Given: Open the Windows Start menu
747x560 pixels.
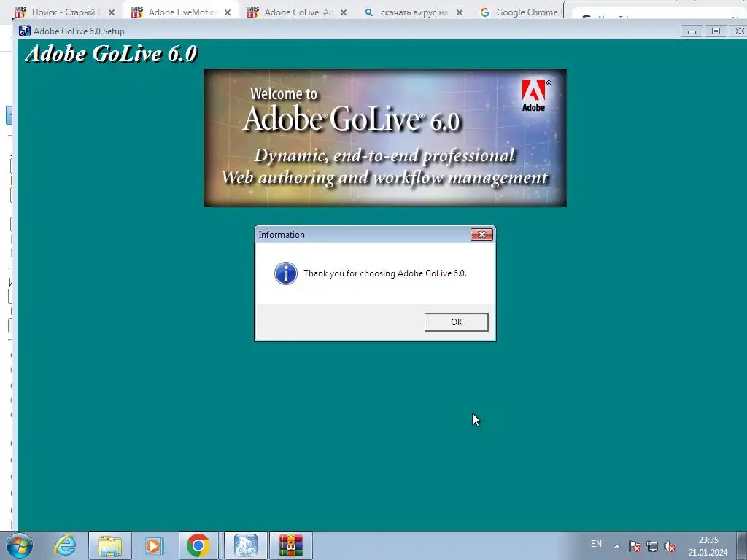Looking at the screenshot, I should 20,545.
